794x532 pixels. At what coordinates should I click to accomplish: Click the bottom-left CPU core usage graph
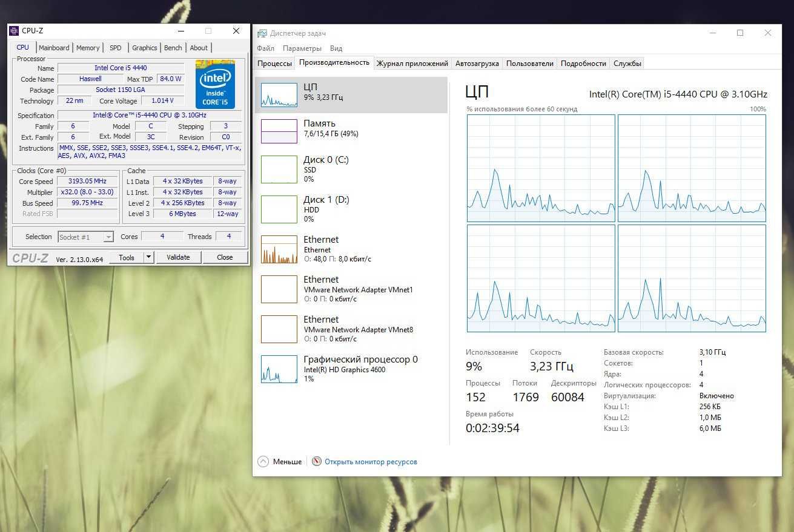541,278
